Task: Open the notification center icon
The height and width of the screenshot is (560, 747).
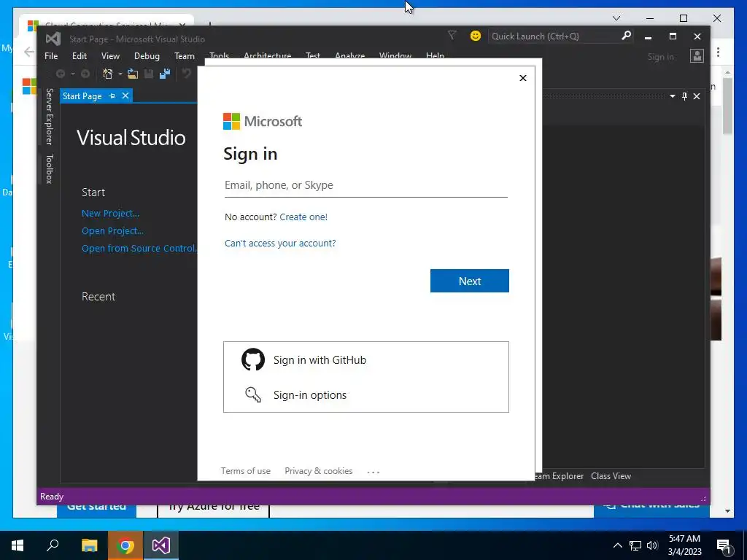Action: pos(724,545)
